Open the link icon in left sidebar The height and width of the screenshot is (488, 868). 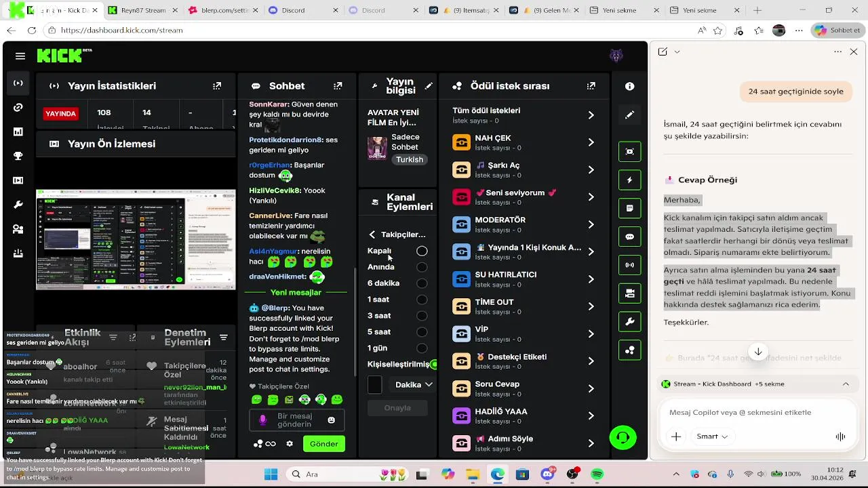18,108
